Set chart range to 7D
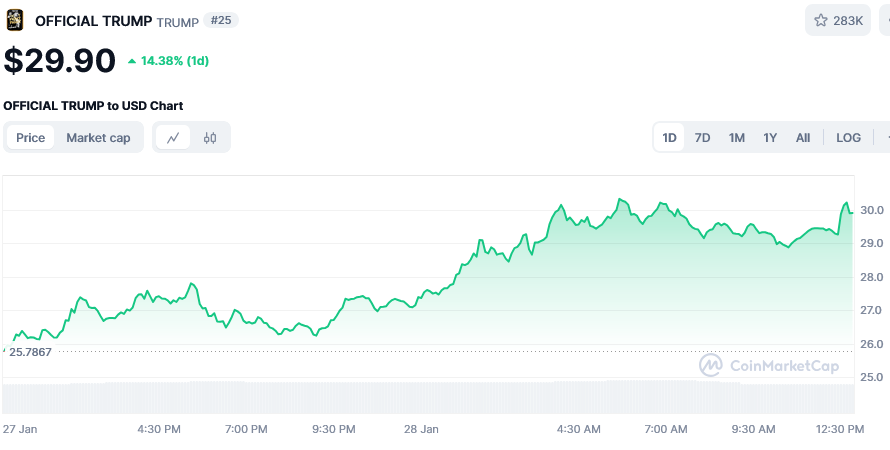 (703, 137)
